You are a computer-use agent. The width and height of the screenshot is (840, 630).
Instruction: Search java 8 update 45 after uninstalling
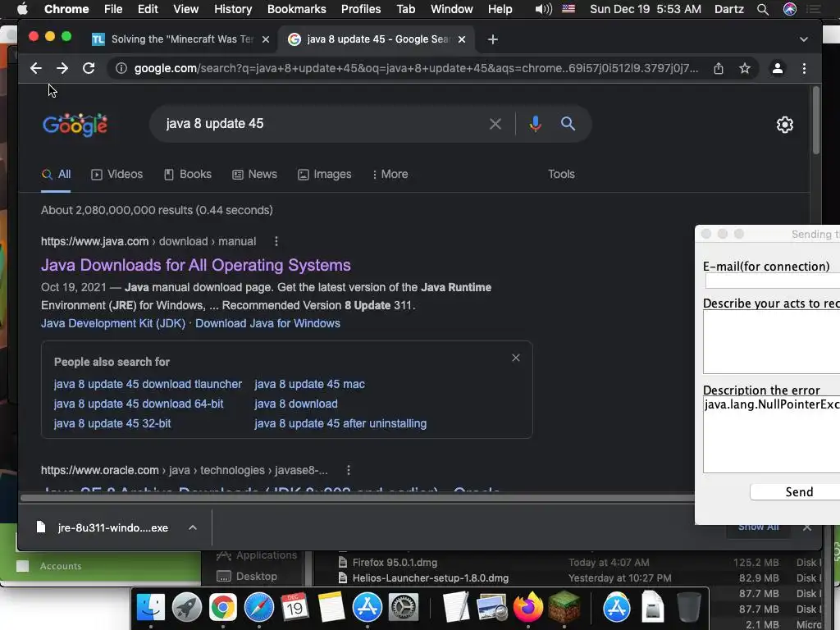tap(340, 424)
